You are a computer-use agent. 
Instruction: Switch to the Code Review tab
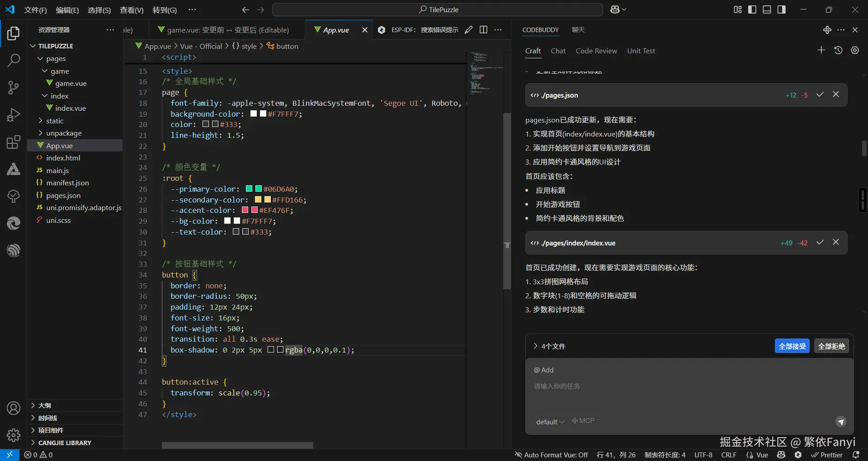596,51
